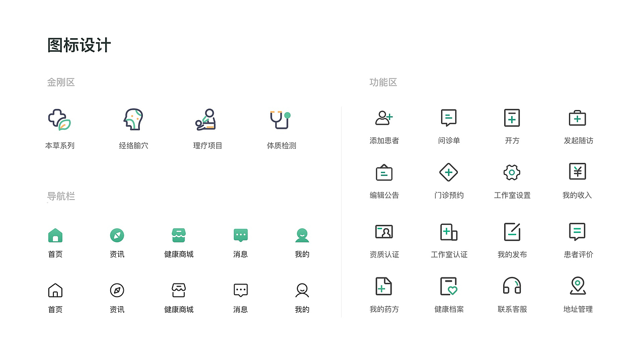Screen dimensions: 644x362
Task: Click the 资质认证 label text
Action: coord(384,254)
